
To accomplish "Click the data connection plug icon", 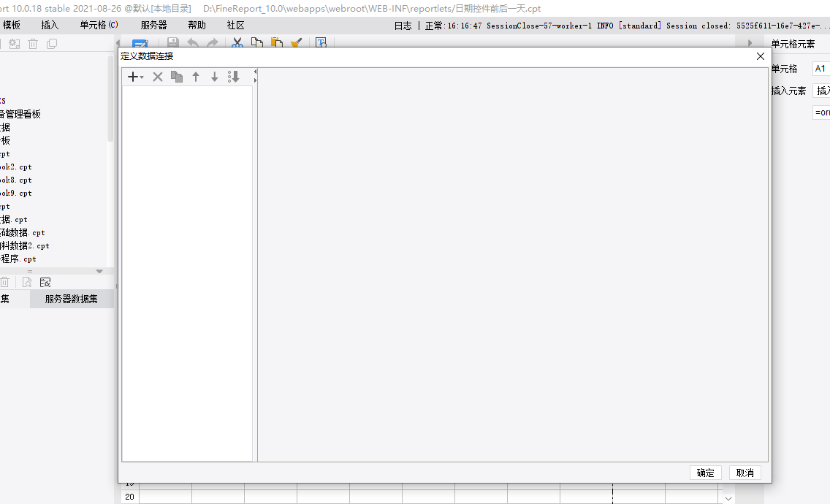I will [x=45, y=282].
